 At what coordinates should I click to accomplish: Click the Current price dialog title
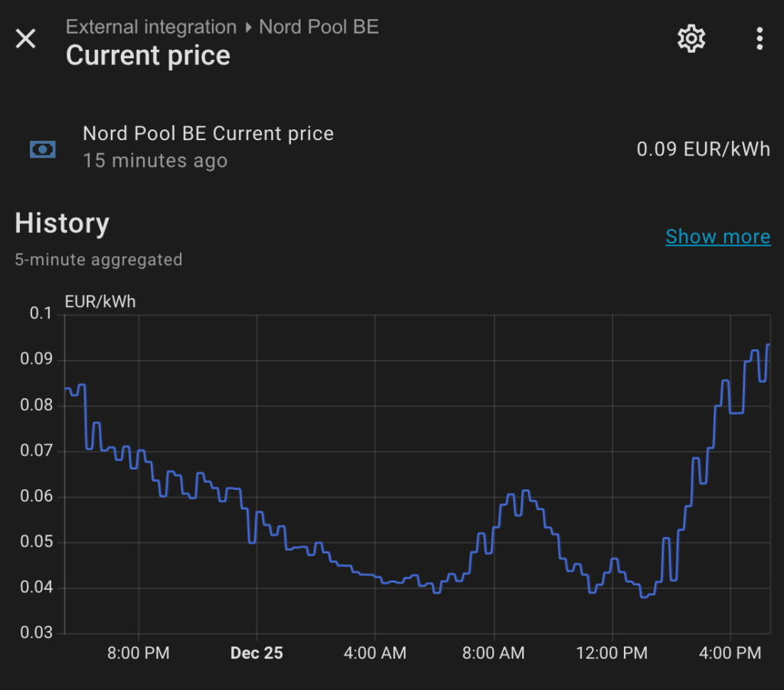(148, 55)
